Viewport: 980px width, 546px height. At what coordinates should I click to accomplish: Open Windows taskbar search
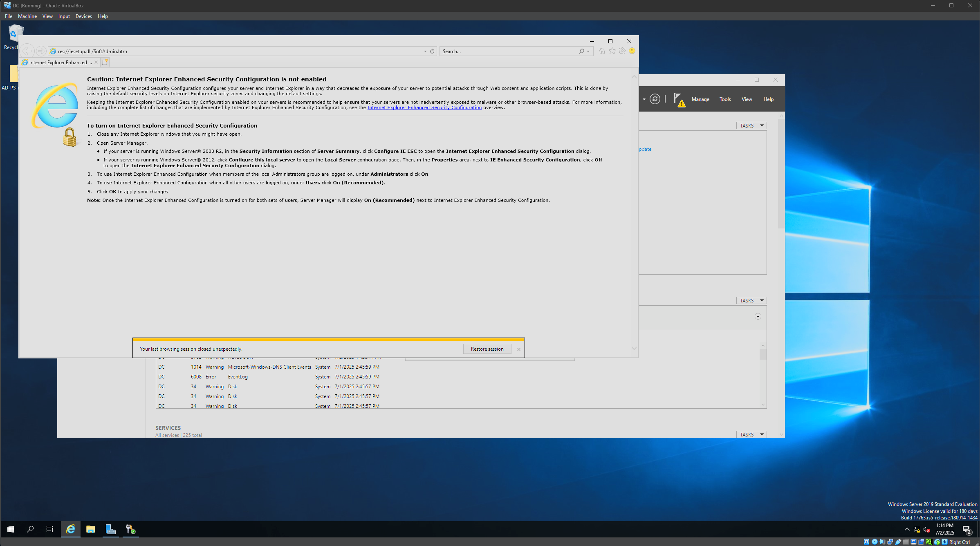point(30,529)
